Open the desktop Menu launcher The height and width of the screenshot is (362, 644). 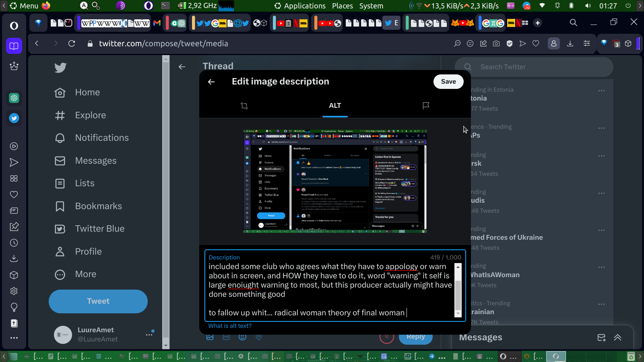tap(24, 6)
